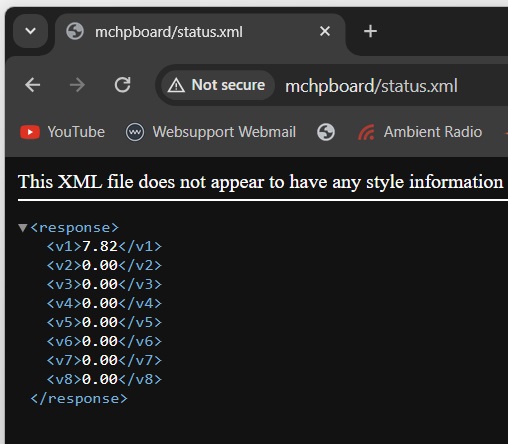Click the red YouTube bookmark icon

[30, 132]
